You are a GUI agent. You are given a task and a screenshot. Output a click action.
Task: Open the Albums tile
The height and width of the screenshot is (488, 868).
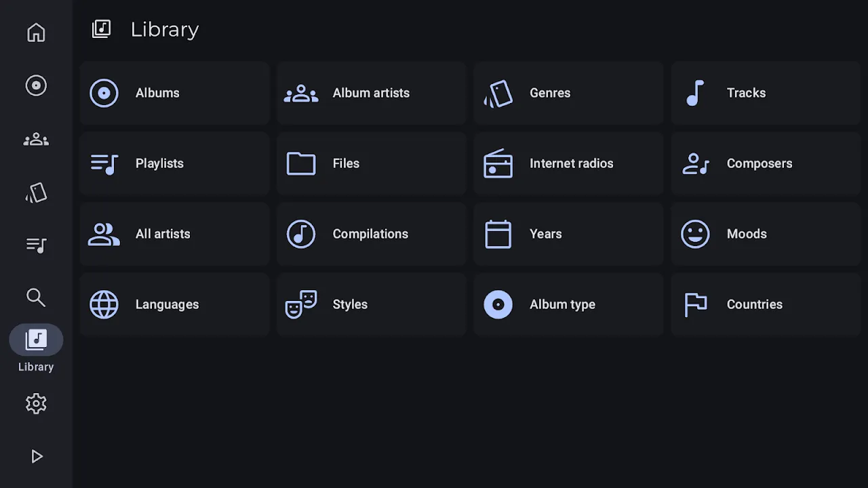click(x=174, y=93)
